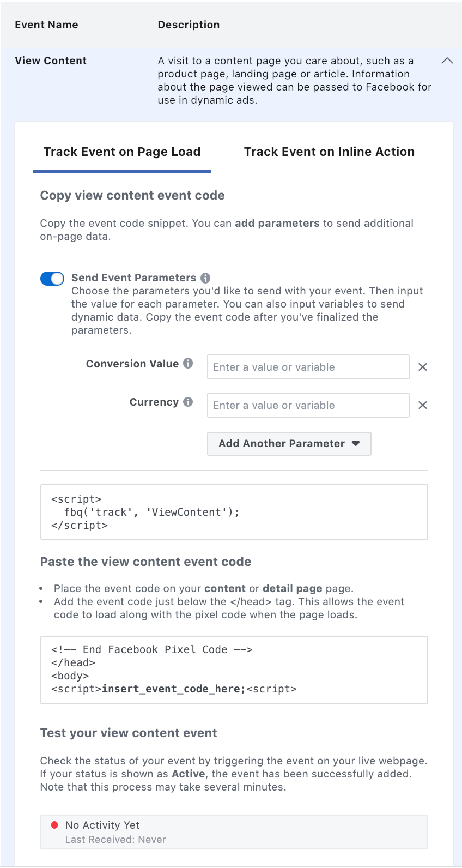Remove the Conversion Value parameter with X
462x868 pixels.
click(x=422, y=367)
